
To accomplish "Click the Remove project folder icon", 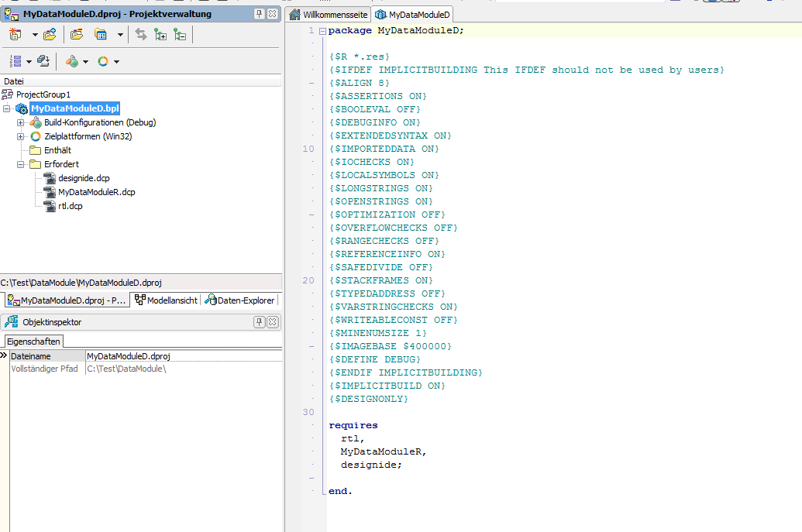I will (x=77, y=34).
